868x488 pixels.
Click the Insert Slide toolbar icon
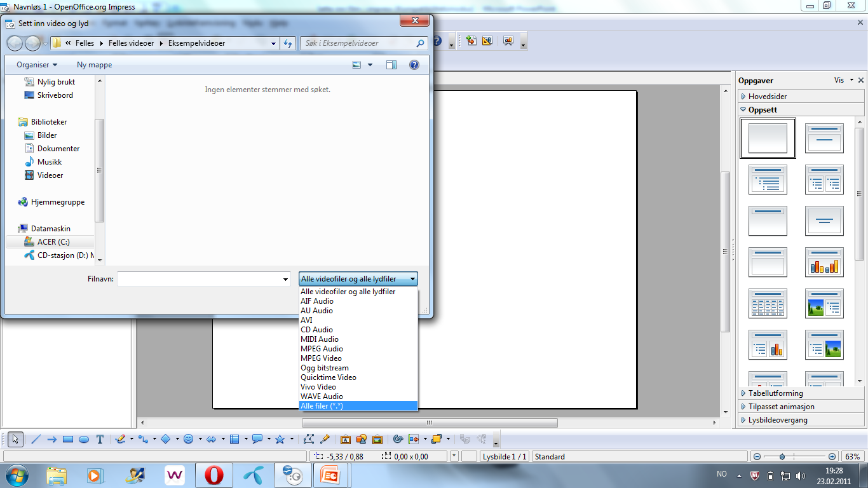tap(471, 41)
